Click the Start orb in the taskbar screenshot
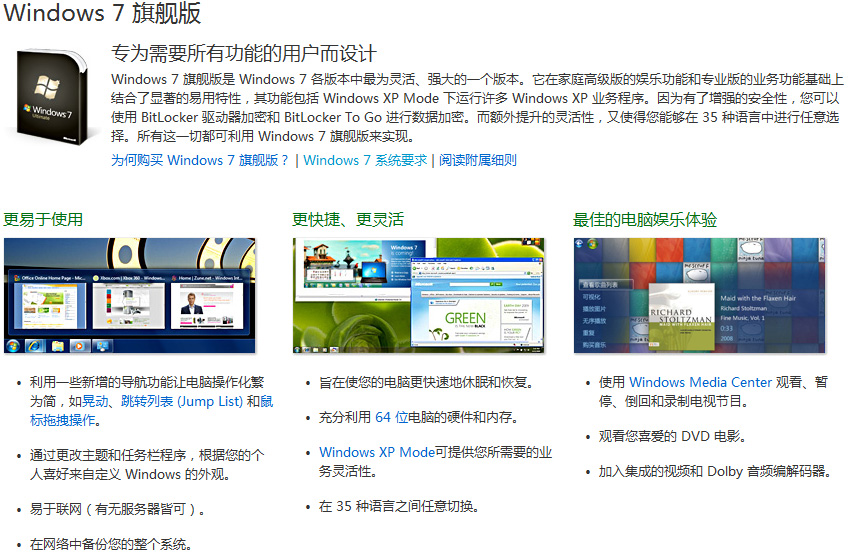The image size is (865, 556). (12, 346)
